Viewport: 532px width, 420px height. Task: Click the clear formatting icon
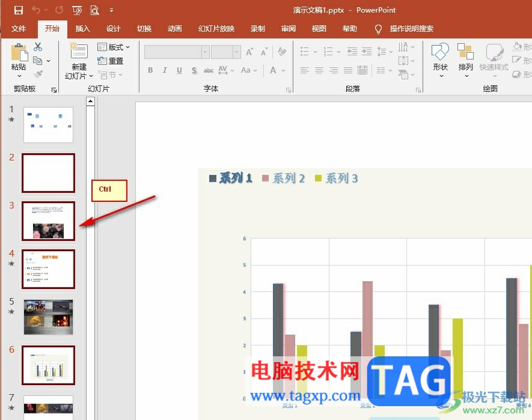[282, 52]
